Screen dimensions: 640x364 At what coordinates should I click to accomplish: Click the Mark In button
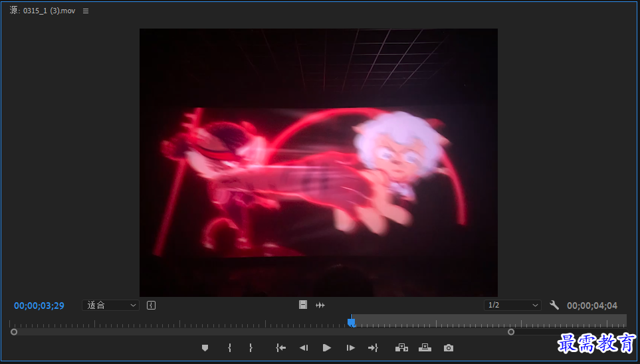230,347
